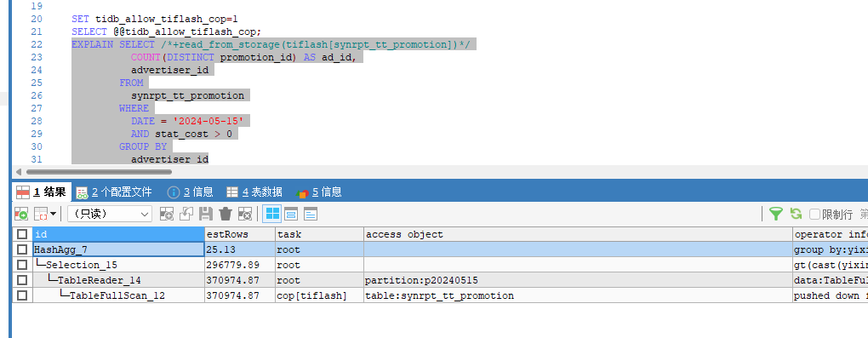868x338 pixels.
Task: Click the cop[tiflash] task cell
Action: coord(319,295)
